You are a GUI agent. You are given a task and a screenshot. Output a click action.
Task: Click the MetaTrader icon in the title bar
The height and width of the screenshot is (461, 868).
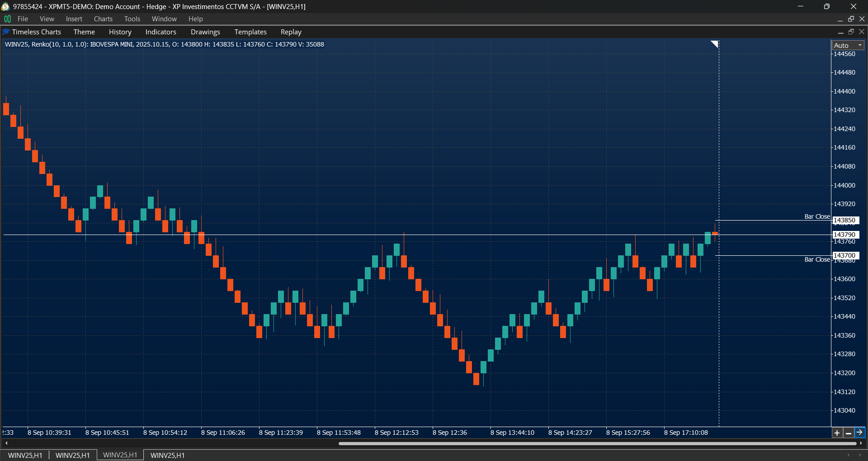5,6
